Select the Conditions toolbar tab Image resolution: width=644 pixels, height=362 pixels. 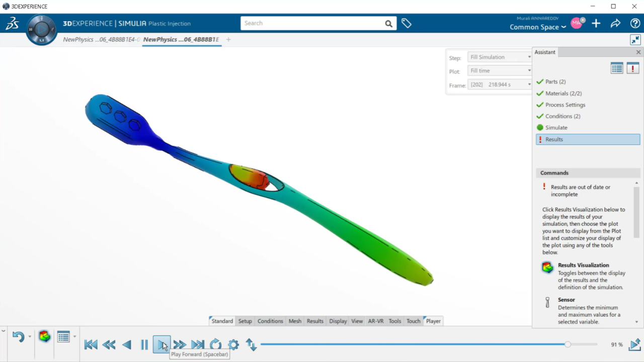[x=270, y=321]
